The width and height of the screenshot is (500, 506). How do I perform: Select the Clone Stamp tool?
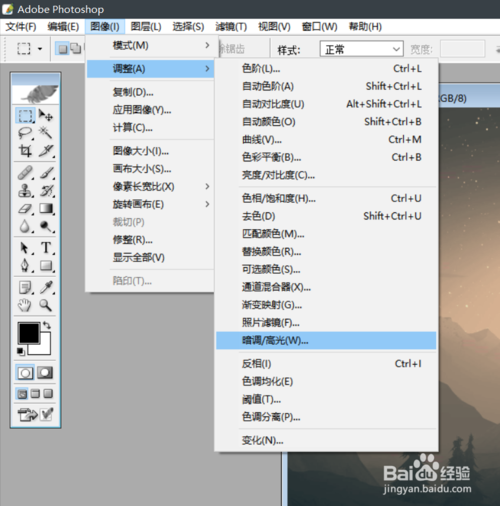pyautogui.click(x=25, y=191)
